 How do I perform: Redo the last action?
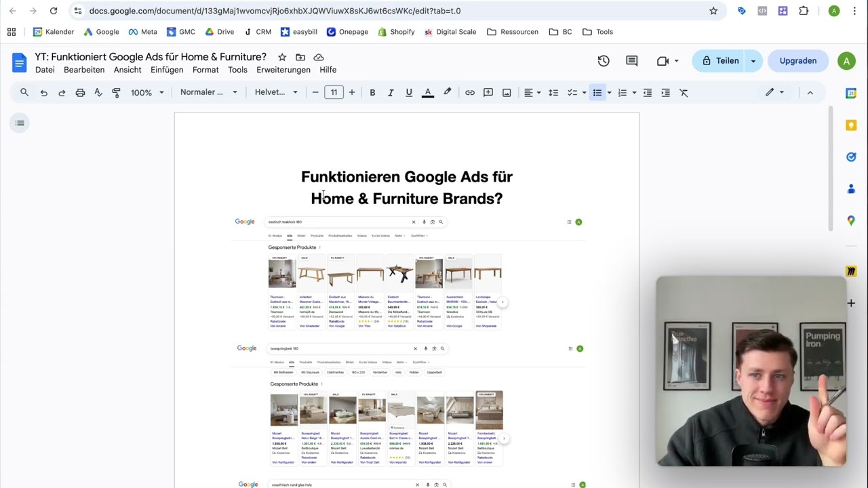click(x=62, y=92)
